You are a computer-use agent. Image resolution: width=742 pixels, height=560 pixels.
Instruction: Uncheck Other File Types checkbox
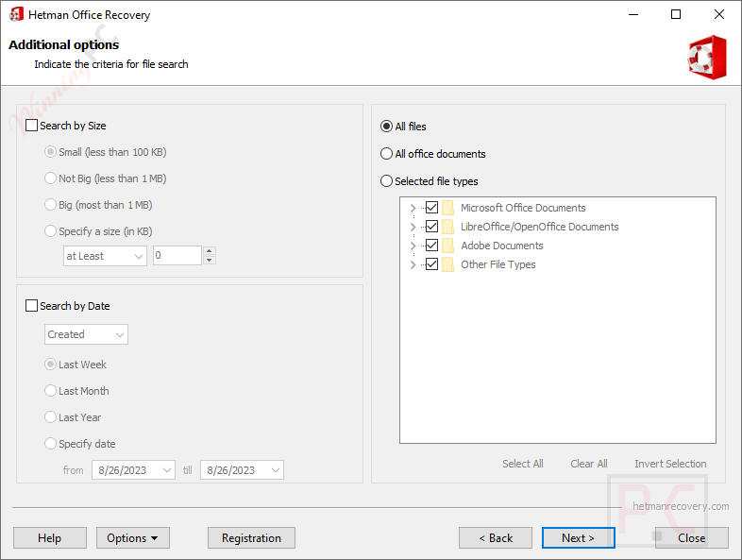tap(431, 264)
